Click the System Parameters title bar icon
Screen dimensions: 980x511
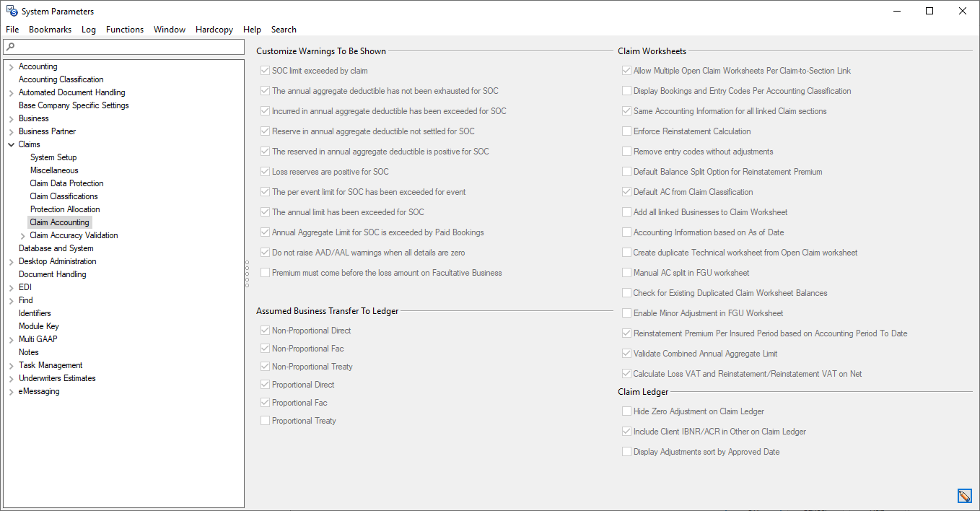click(10, 11)
